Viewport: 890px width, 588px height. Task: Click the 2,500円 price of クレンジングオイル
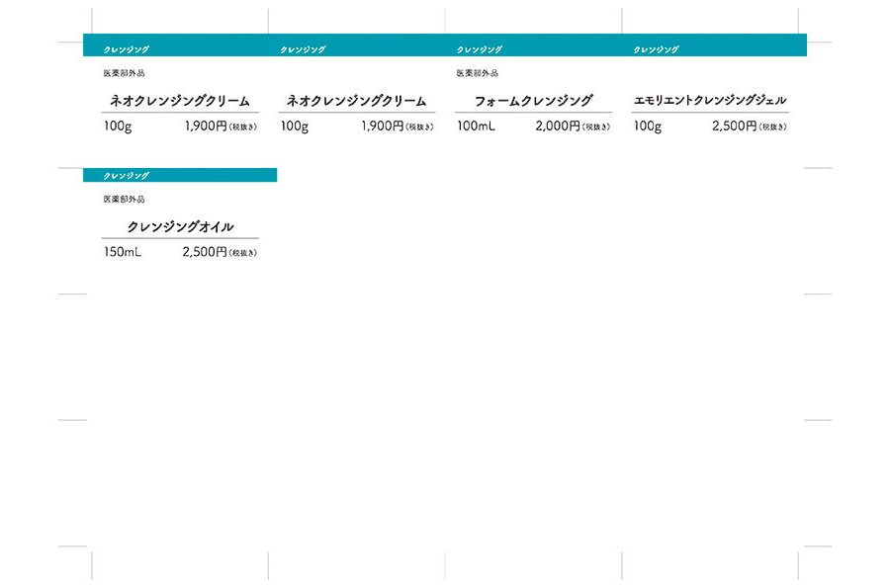pos(205,253)
